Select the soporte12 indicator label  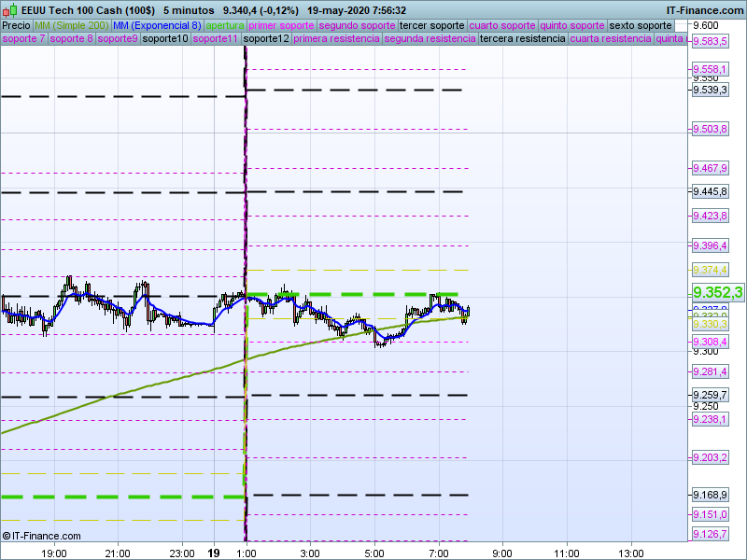point(265,39)
